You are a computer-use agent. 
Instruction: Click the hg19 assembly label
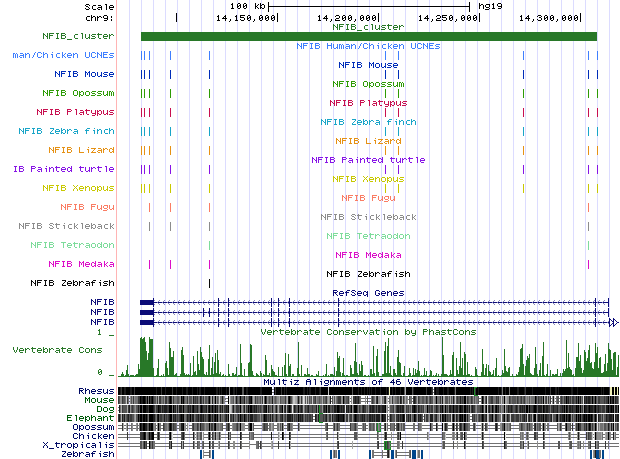click(491, 6)
